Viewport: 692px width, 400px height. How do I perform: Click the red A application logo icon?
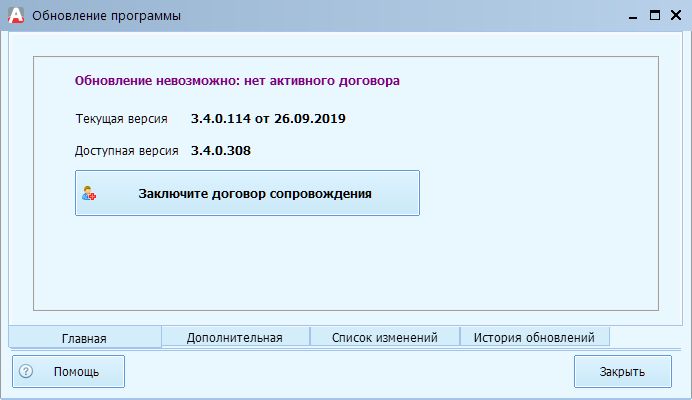16,15
